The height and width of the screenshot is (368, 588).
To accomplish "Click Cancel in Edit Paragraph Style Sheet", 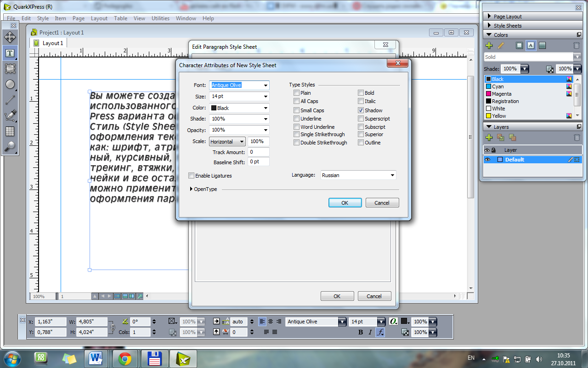I will [x=374, y=296].
